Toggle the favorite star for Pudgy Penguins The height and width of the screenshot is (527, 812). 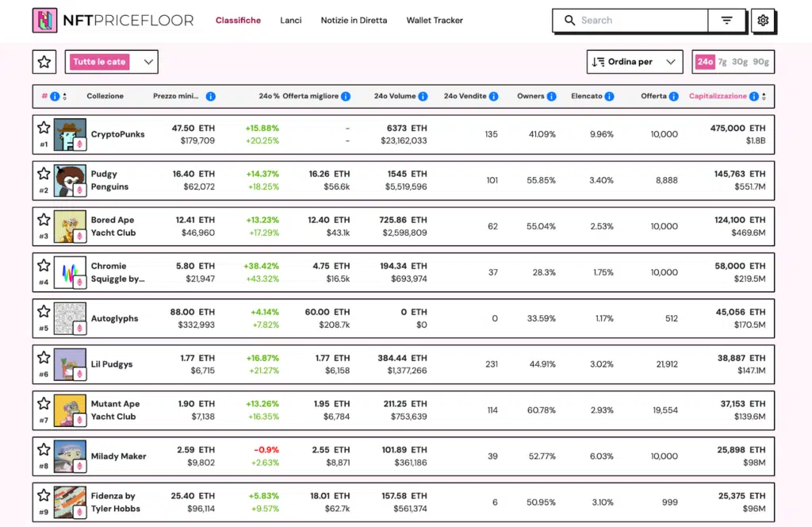coord(44,174)
